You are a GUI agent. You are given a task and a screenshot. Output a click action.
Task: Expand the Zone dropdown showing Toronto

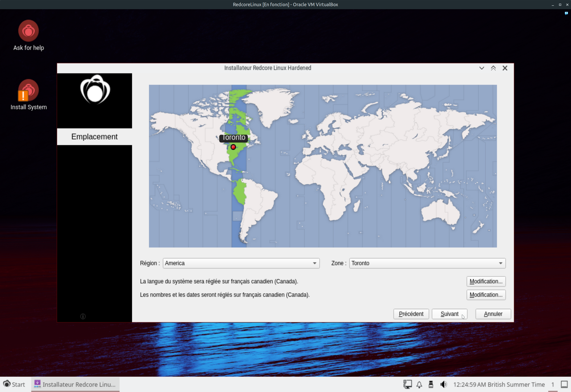click(427, 263)
